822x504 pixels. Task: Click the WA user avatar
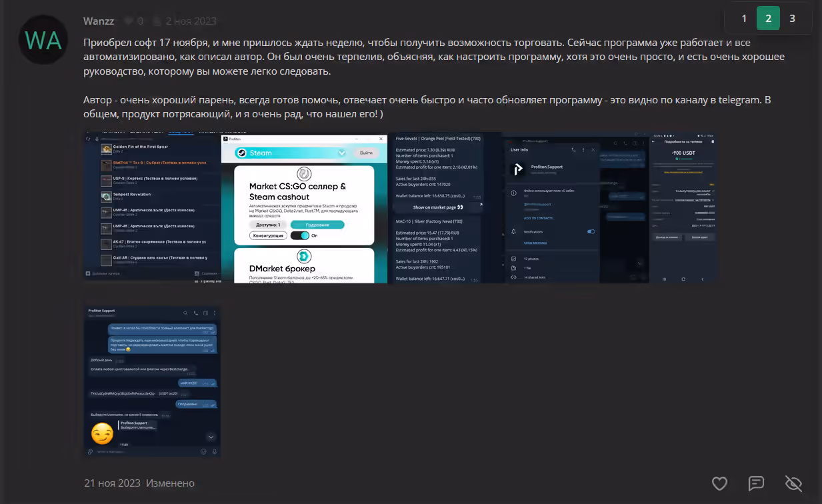pyautogui.click(x=43, y=40)
